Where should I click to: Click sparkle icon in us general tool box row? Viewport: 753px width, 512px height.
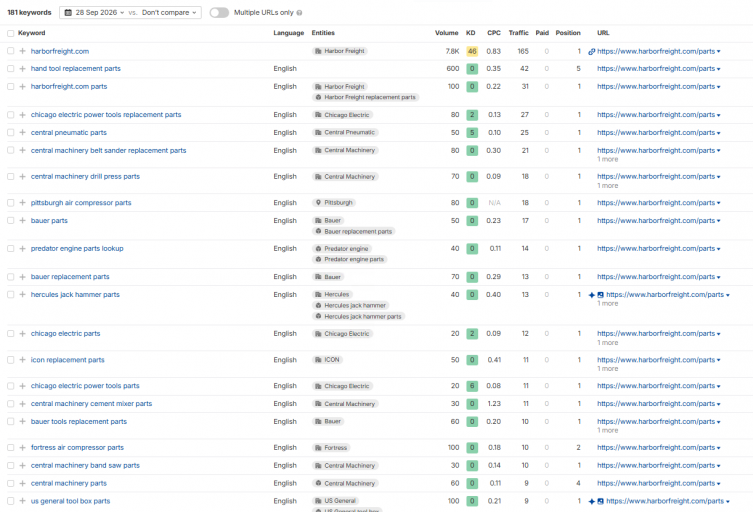tap(592, 501)
